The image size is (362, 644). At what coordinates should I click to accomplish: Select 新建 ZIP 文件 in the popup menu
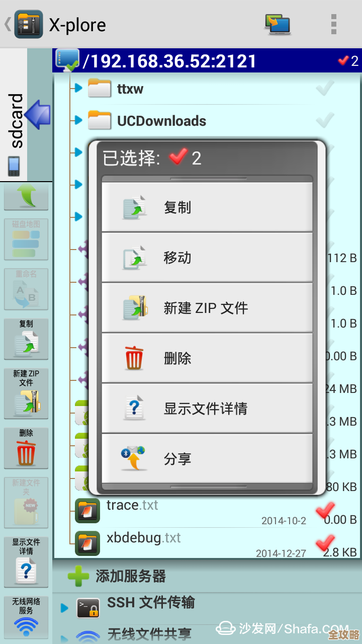207,307
